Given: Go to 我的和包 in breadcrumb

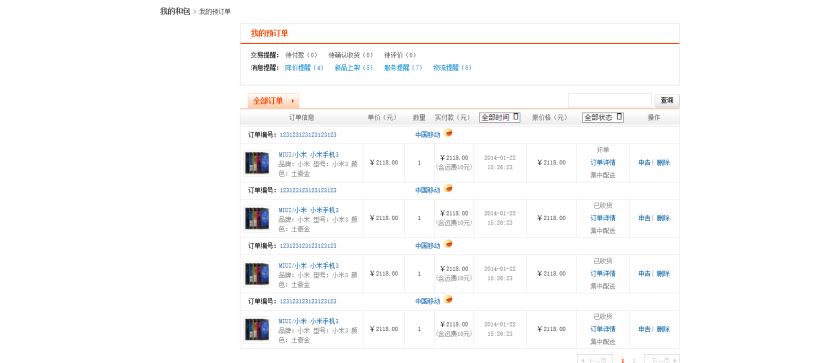Looking at the screenshot, I should (175, 11).
